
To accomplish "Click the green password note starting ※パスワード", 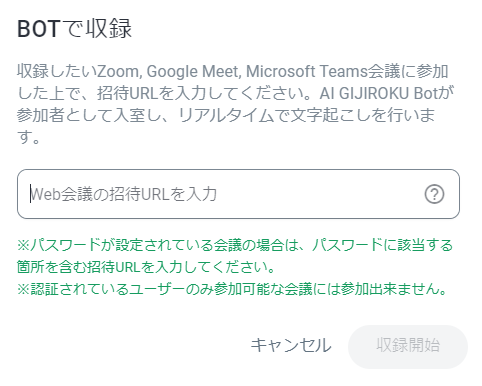I will [235, 256].
